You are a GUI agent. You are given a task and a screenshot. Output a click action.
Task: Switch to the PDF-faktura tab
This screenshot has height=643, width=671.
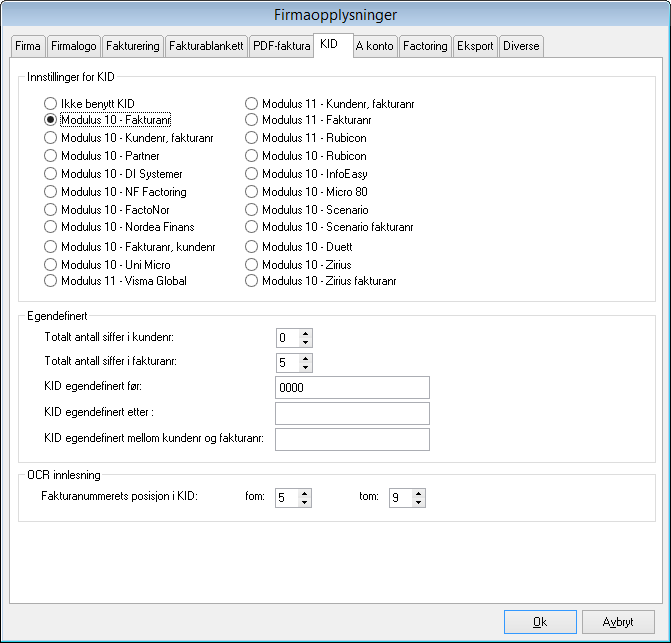coord(281,46)
